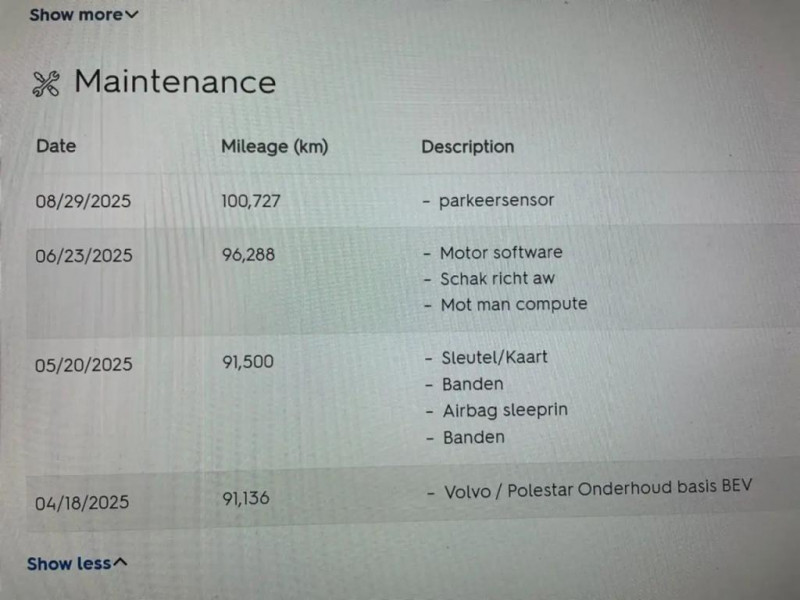Select the Sleutel/Kaart item
Viewport: 800px width, 600px height.
coord(494,357)
